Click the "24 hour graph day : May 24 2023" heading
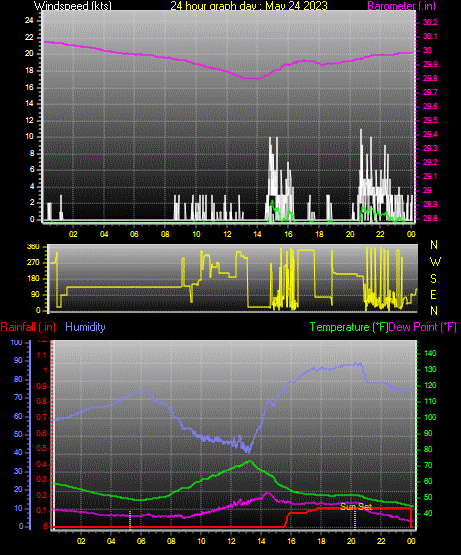This screenshot has width=461, height=555. click(x=249, y=5)
